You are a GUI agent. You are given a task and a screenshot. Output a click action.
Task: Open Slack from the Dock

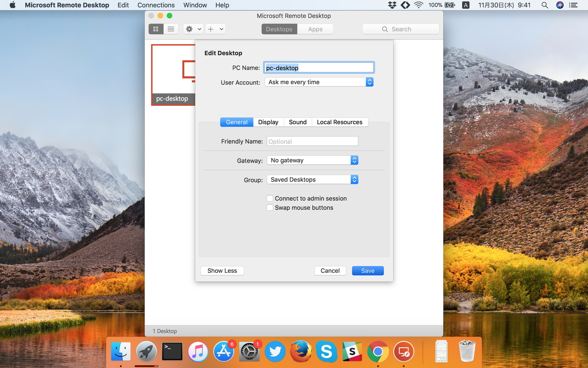(x=352, y=352)
